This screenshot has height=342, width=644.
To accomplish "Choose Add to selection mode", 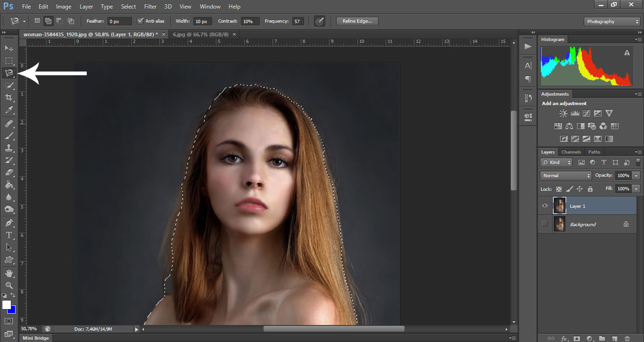I will pos(49,21).
